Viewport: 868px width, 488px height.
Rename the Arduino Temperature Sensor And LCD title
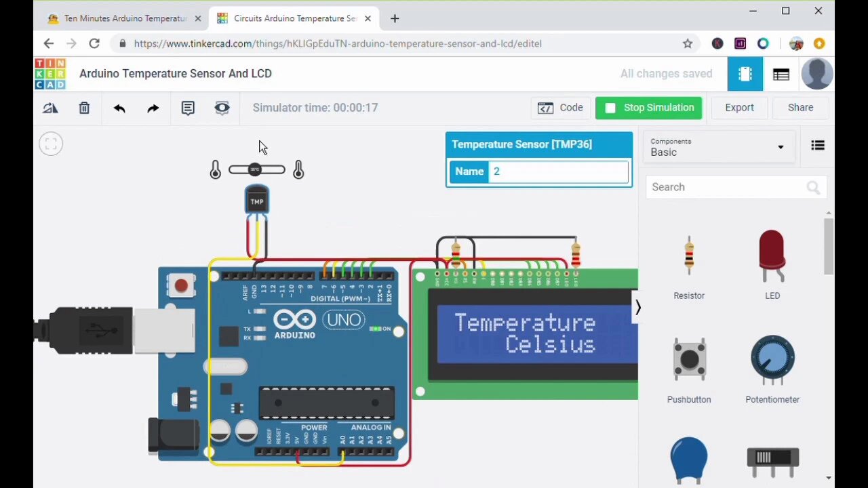click(176, 74)
